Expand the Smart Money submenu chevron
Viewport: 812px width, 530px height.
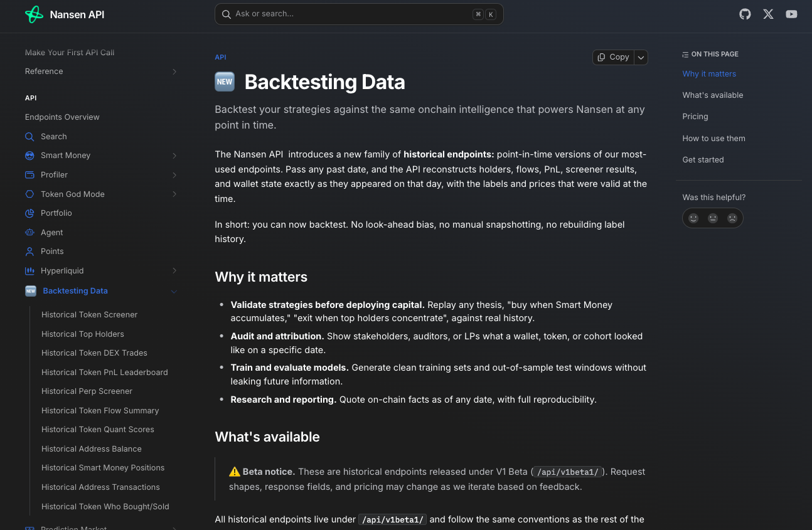pos(174,156)
